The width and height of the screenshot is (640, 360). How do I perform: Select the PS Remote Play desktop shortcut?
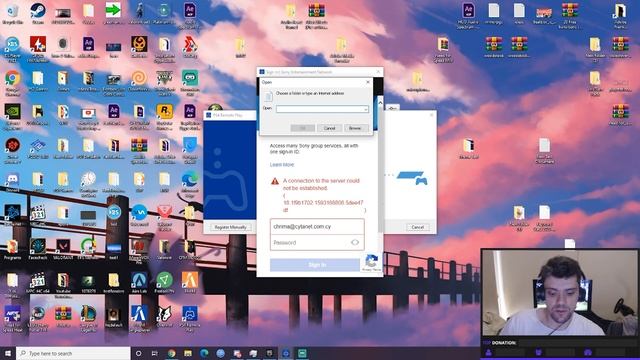click(x=190, y=317)
